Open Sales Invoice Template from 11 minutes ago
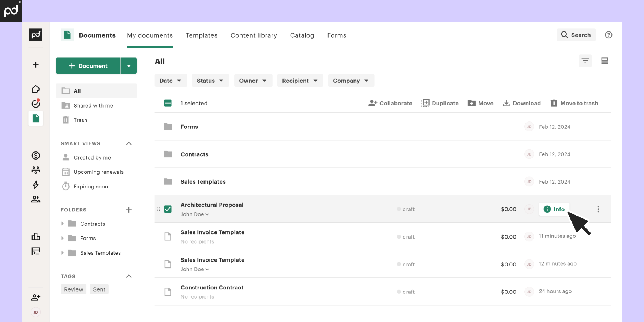 pyautogui.click(x=212, y=232)
